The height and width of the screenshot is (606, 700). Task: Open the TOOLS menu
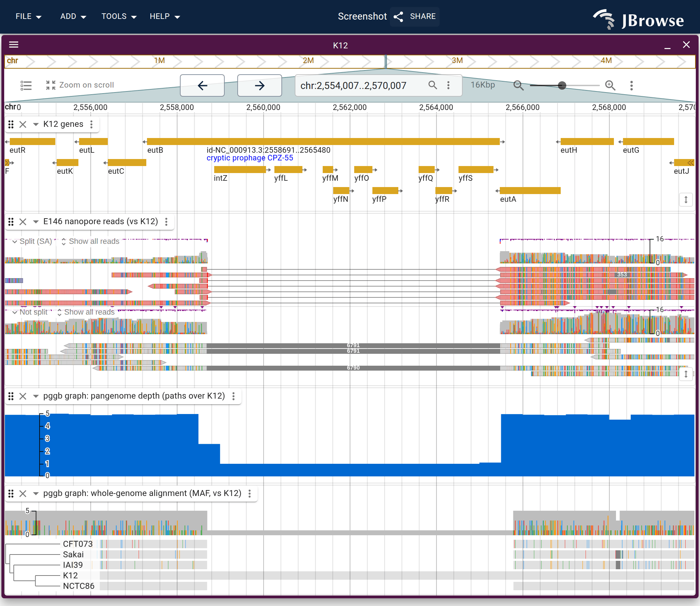click(x=119, y=16)
